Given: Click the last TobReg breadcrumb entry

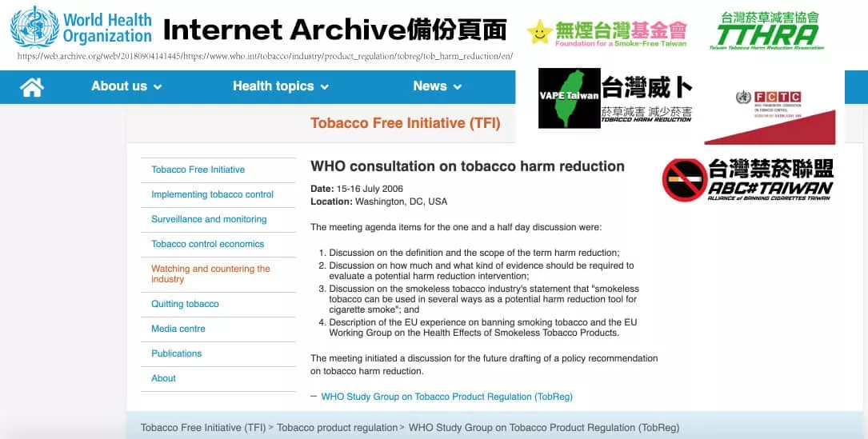Looking at the screenshot, I should (544, 427).
